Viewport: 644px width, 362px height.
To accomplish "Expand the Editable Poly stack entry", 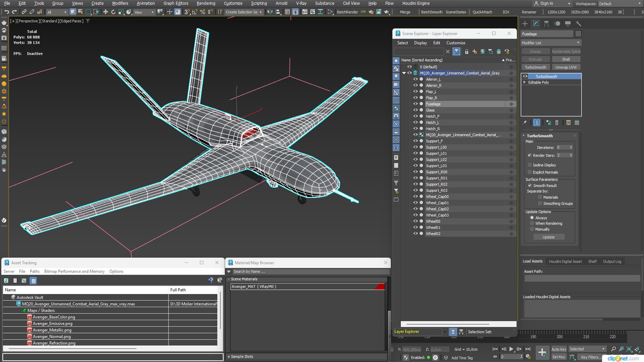I will (x=525, y=82).
